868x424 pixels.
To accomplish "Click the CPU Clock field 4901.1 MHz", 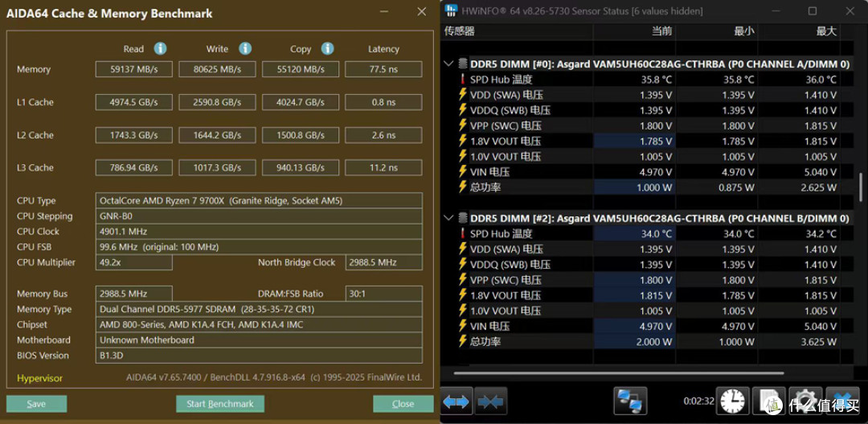I will pos(259,231).
